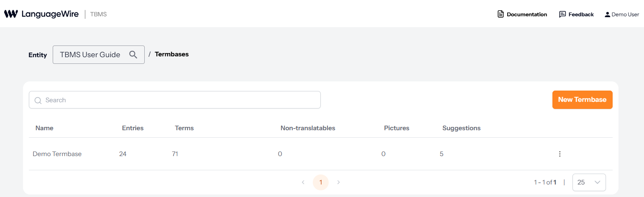Select page 1 in pagination
Viewport: 644px width, 197px height.
[x=321, y=182]
